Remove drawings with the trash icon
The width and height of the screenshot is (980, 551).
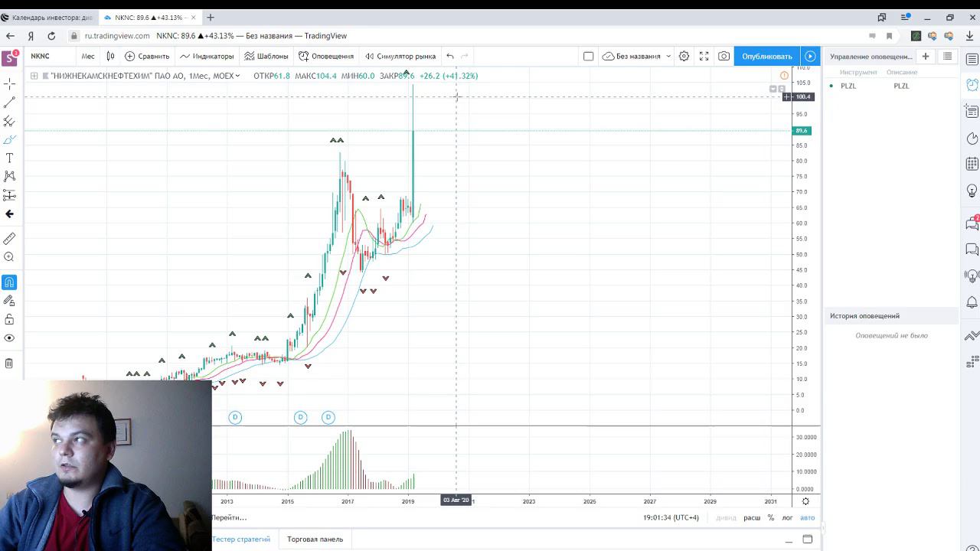point(9,364)
